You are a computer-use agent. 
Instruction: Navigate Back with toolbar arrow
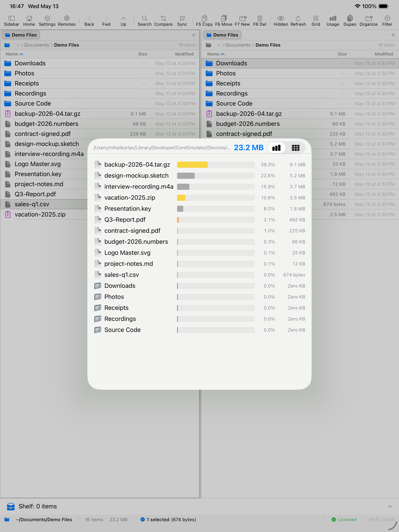pyautogui.click(x=89, y=21)
